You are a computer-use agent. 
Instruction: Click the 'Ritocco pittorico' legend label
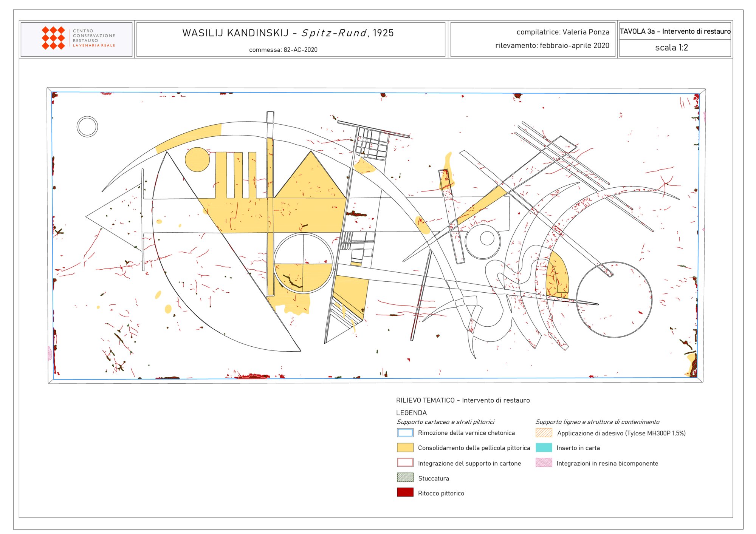click(x=441, y=493)
